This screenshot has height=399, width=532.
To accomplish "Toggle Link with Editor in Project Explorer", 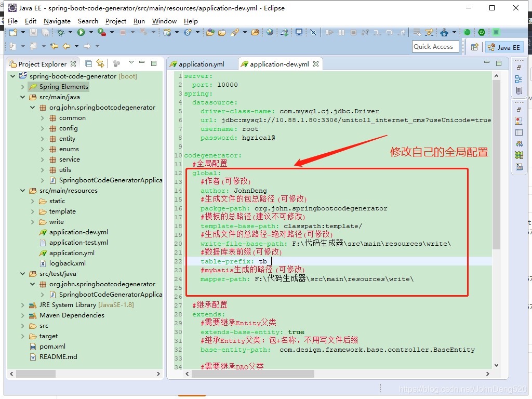I will (x=100, y=64).
